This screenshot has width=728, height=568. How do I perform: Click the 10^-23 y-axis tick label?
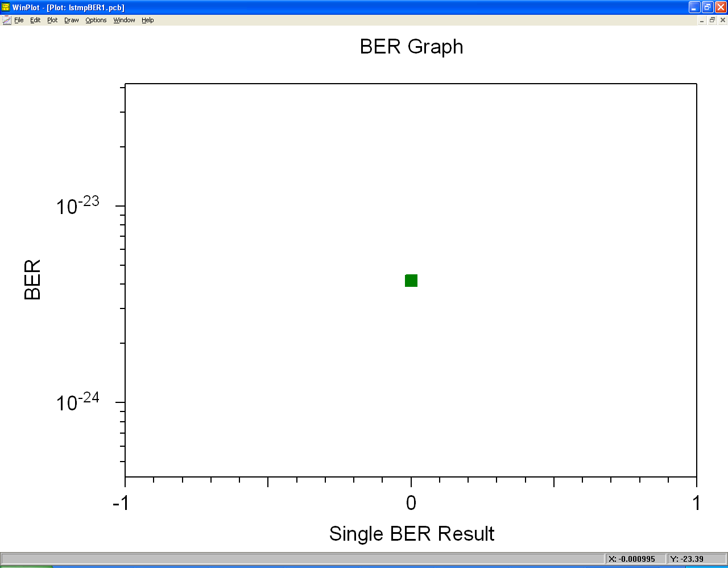pos(78,205)
